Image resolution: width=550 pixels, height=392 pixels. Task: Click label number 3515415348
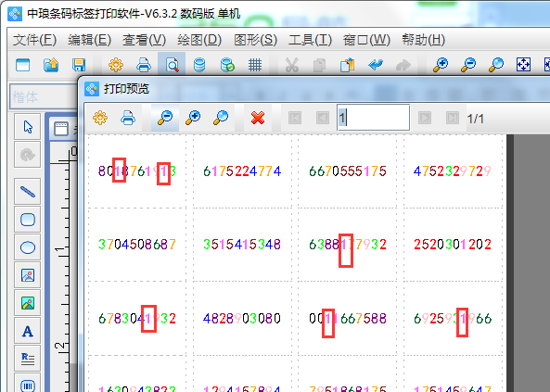point(242,244)
